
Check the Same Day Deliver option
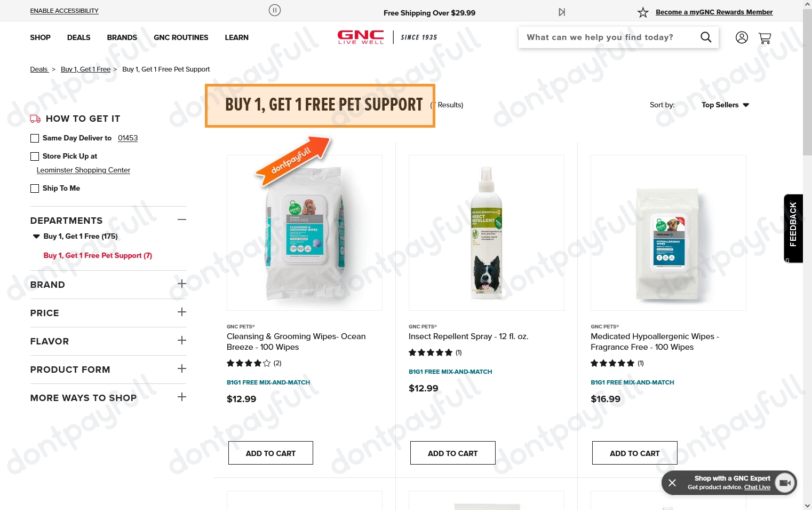[35, 138]
